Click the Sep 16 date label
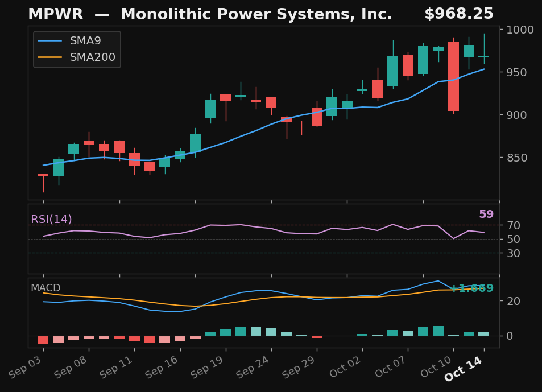 [162, 367]
